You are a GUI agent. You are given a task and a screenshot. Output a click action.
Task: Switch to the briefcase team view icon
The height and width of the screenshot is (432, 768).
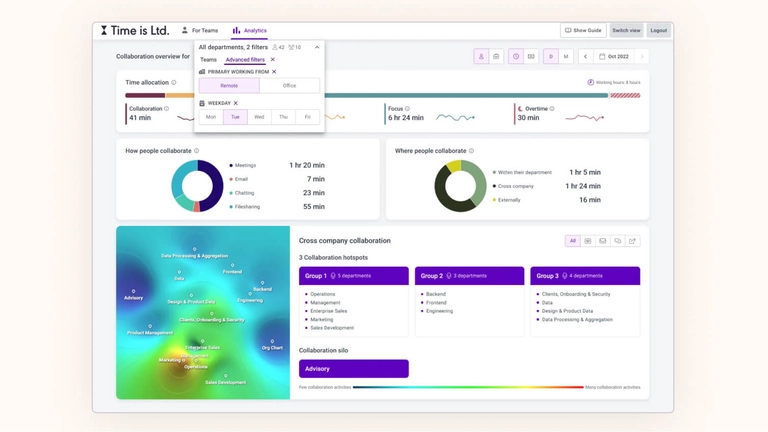coord(496,57)
